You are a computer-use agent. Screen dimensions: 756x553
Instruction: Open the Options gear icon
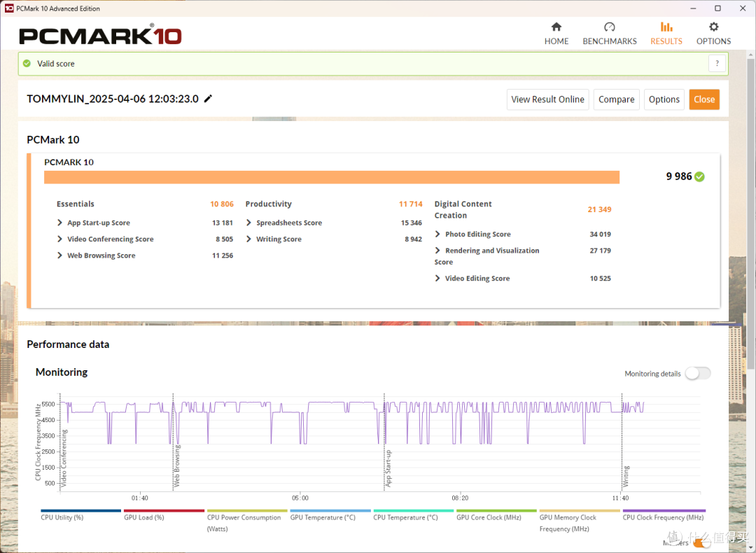[713, 27]
